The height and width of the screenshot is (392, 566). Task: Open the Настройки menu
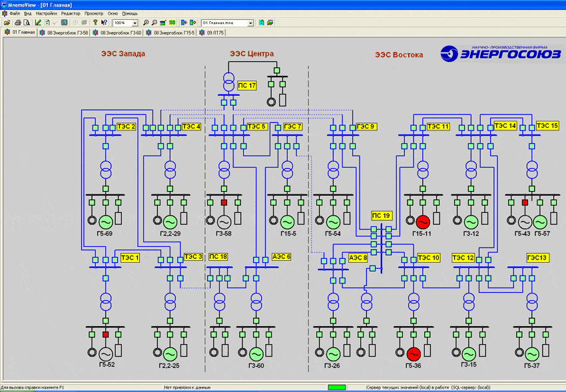(x=46, y=13)
